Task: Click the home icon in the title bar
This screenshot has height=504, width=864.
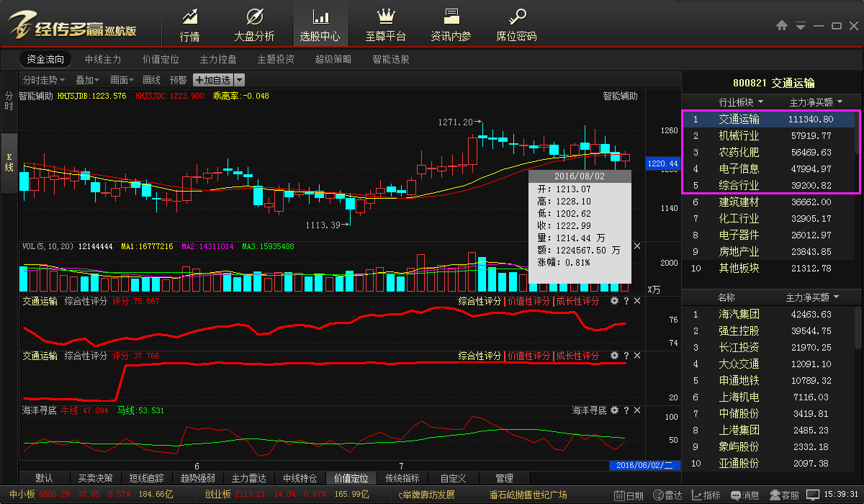Action: pyautogui.click(x=782, y=26)
